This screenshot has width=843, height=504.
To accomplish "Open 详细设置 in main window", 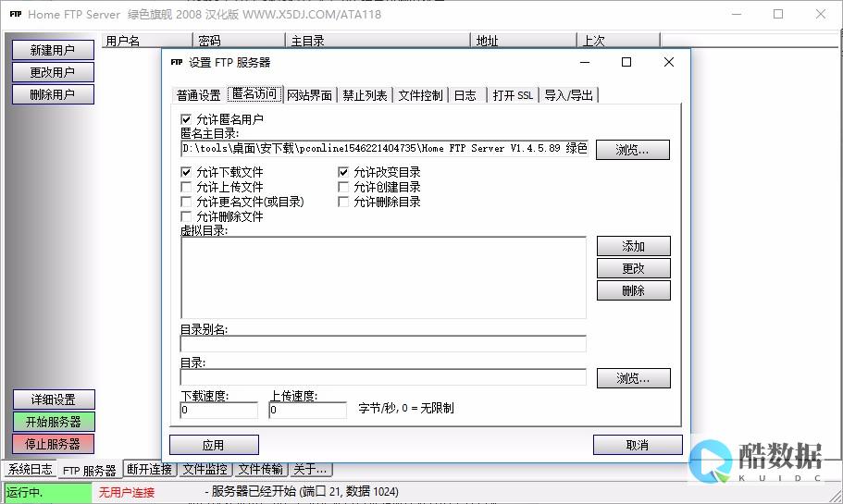I will pos(54,400).
